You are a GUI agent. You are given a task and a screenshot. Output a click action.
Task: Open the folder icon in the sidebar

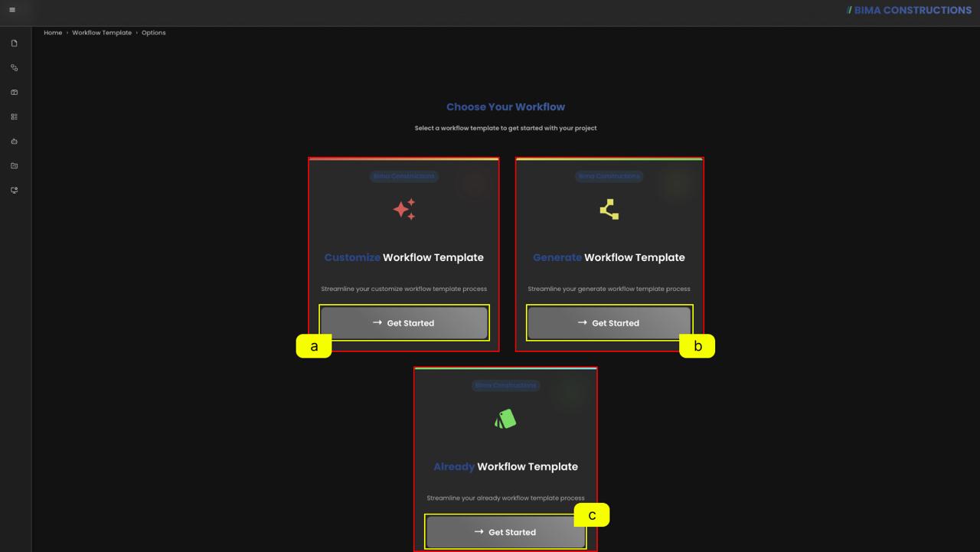(14, 166)
